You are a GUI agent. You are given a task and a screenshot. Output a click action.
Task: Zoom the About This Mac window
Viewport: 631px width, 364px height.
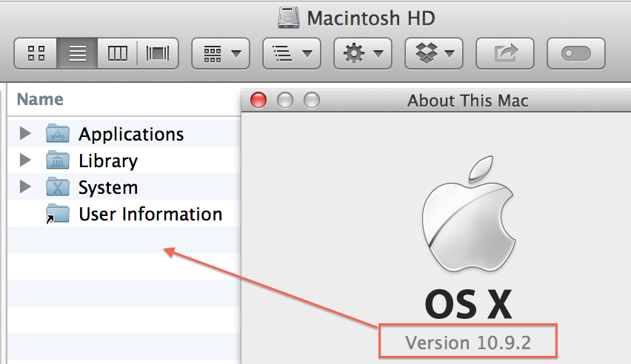pos(312,100)
